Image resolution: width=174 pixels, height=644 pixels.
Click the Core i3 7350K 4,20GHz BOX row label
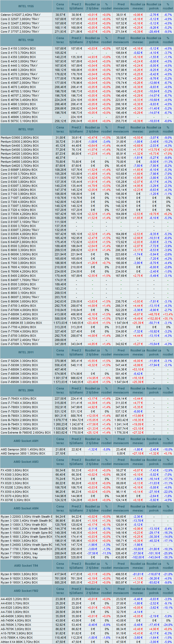click(19, 214)
